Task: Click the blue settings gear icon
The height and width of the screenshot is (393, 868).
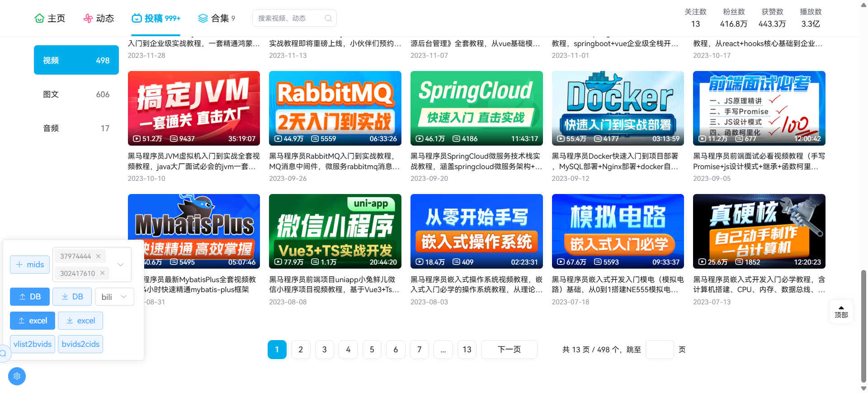Action: 17,376
